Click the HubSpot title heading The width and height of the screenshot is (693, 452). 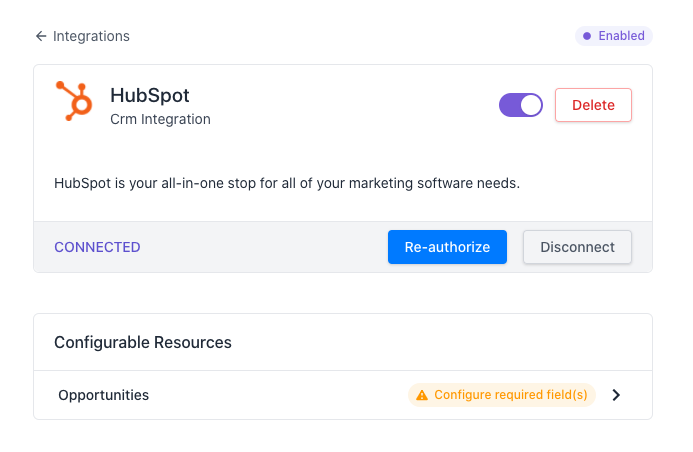pyautogui.click(x=150, y=95)
